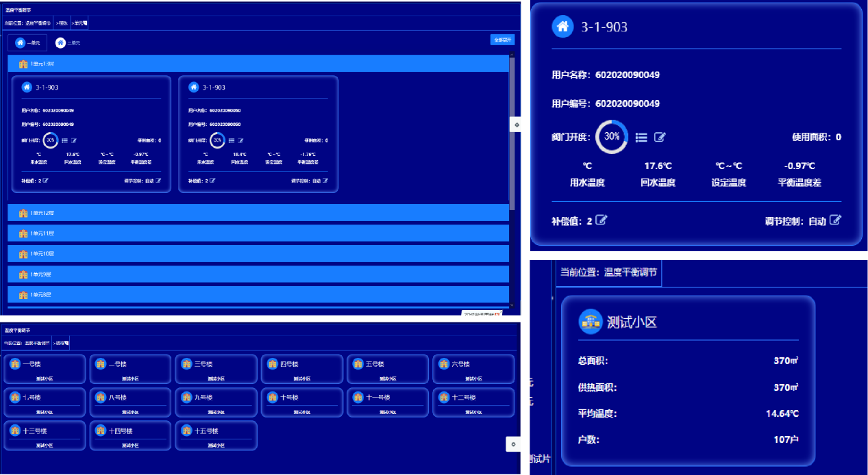Switch to the 二单元 tab
This screenshot has width=868, height=475.
[68, 43]
